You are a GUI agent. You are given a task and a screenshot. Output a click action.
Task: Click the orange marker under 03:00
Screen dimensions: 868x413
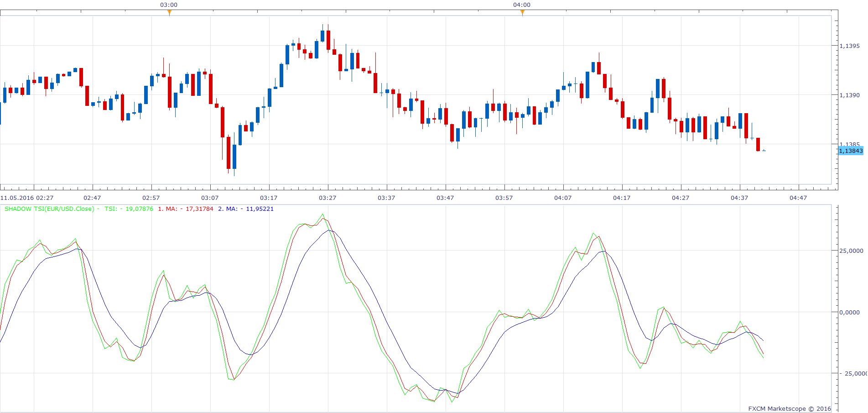coord(169,13)
